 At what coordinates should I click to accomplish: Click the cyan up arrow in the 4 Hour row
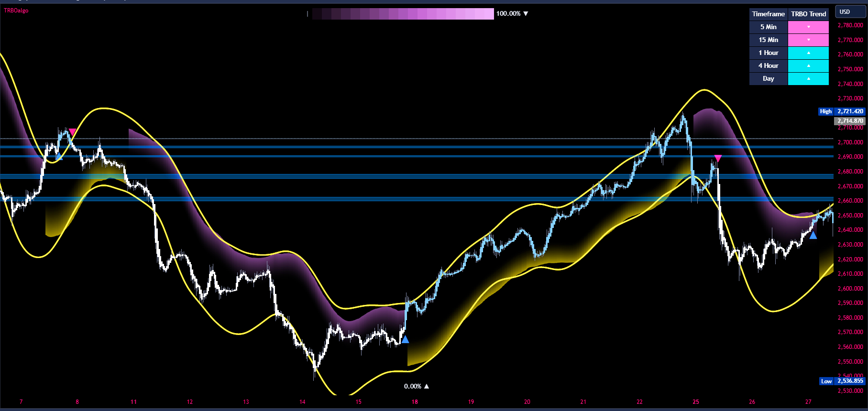tap(809, 65)
